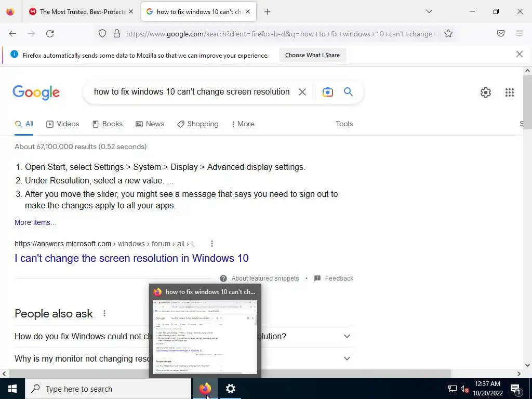Click the horizontal scrollbar right arrow
Screen dimensions: 532x399
[x=519, y=374]
